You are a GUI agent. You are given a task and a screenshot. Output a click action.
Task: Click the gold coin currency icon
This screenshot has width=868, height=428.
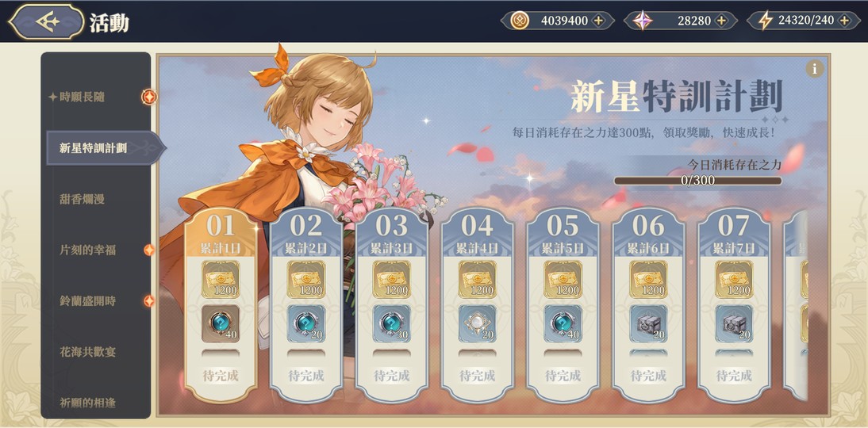[x=519, y=21]
